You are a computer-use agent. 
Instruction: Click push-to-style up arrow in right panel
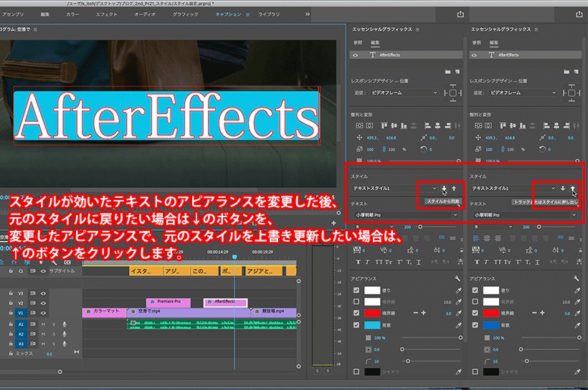pos(573,189)
